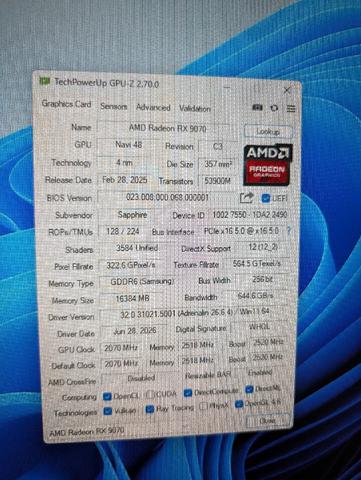
Task: Toggle the PhysX checkbox
Action: [203, 406]
